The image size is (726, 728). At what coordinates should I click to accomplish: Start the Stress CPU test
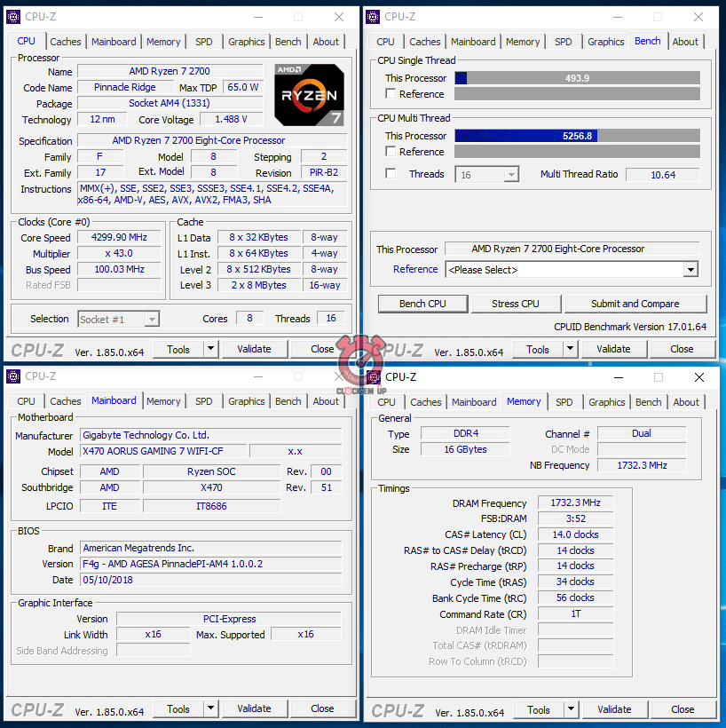(x=516, y=304)
